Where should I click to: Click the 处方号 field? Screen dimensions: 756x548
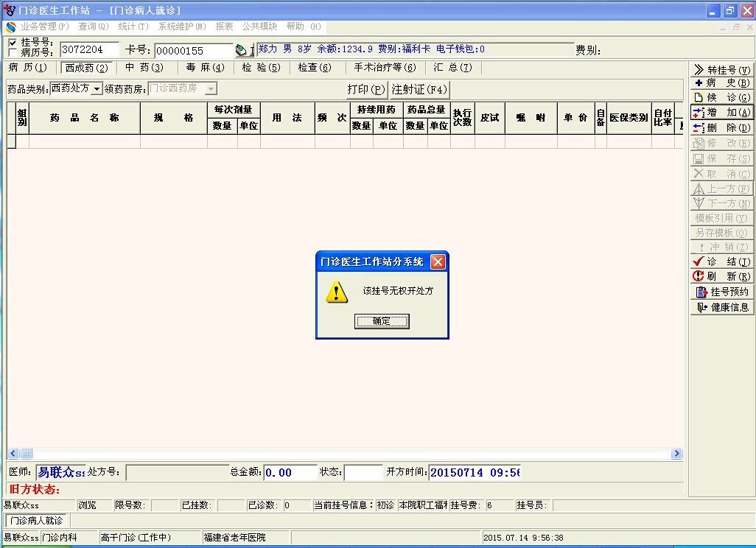178,472
